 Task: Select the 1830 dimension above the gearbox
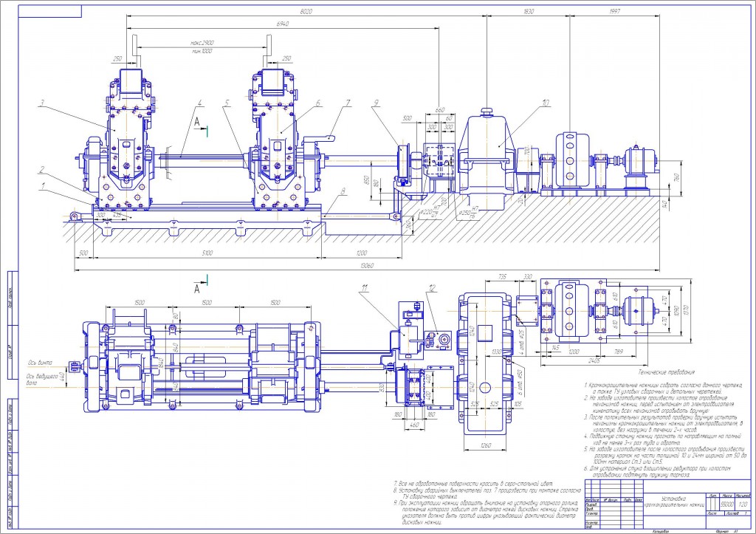[529, 12]
